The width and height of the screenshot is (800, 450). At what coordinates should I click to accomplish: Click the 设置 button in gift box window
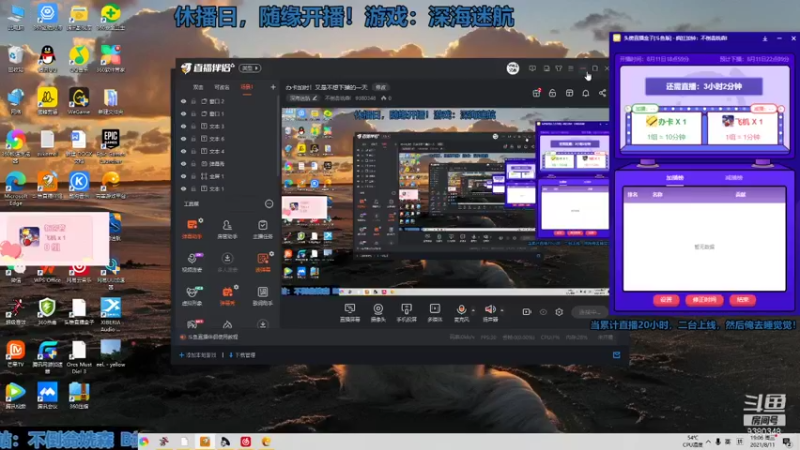click(666, 299)
